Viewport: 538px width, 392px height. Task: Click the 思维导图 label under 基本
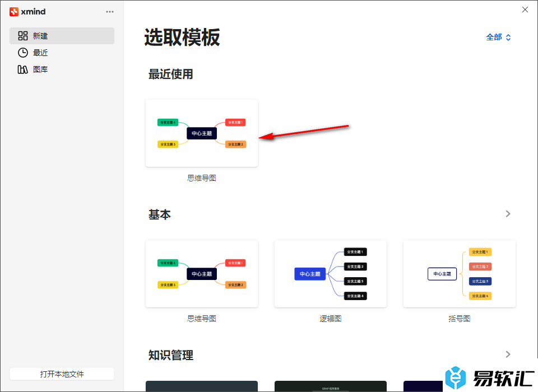pyautogui.click(x=202, y=319)
